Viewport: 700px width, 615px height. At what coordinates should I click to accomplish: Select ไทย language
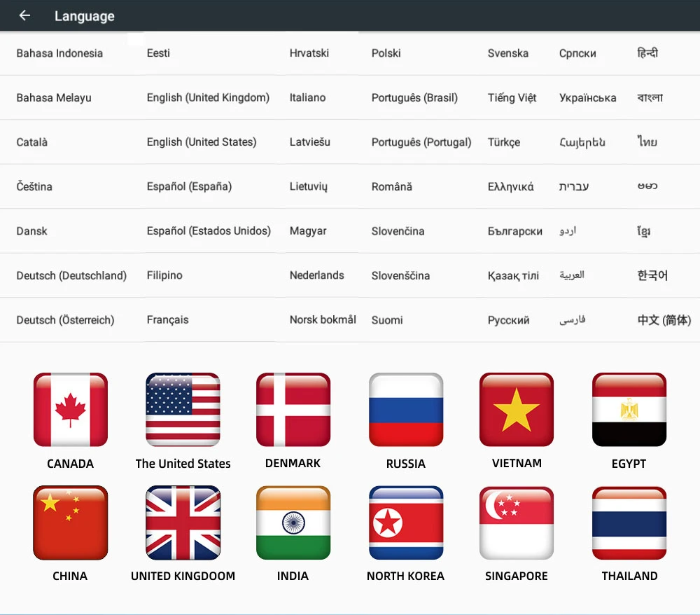647,141
